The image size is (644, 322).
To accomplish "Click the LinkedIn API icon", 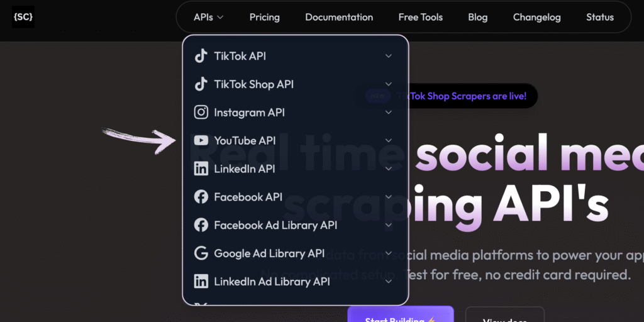I will [x=201, y=169].
